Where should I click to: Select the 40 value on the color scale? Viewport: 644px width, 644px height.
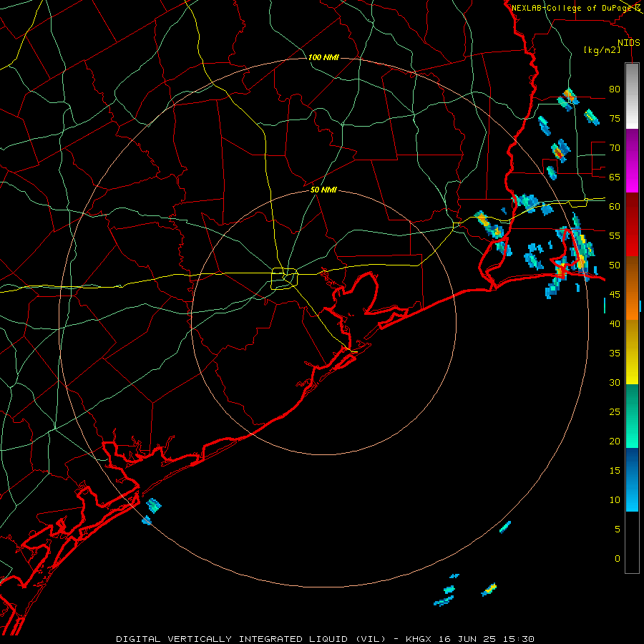[615, 323]
